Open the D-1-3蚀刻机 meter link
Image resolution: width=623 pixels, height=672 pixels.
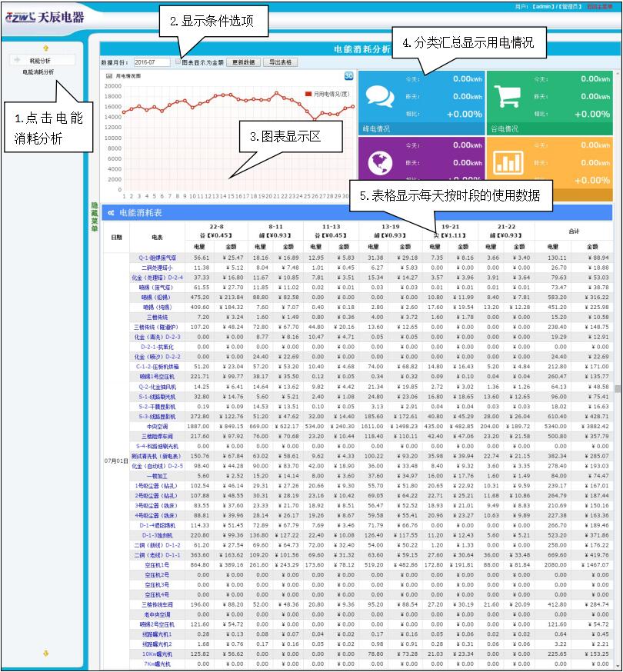(x=158, y=535)
